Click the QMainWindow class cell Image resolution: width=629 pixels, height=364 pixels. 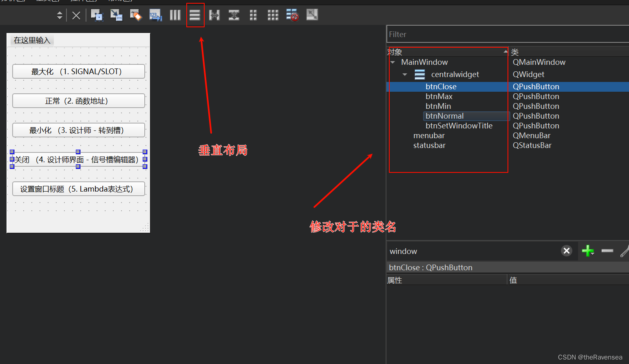(x=539, y=62)
